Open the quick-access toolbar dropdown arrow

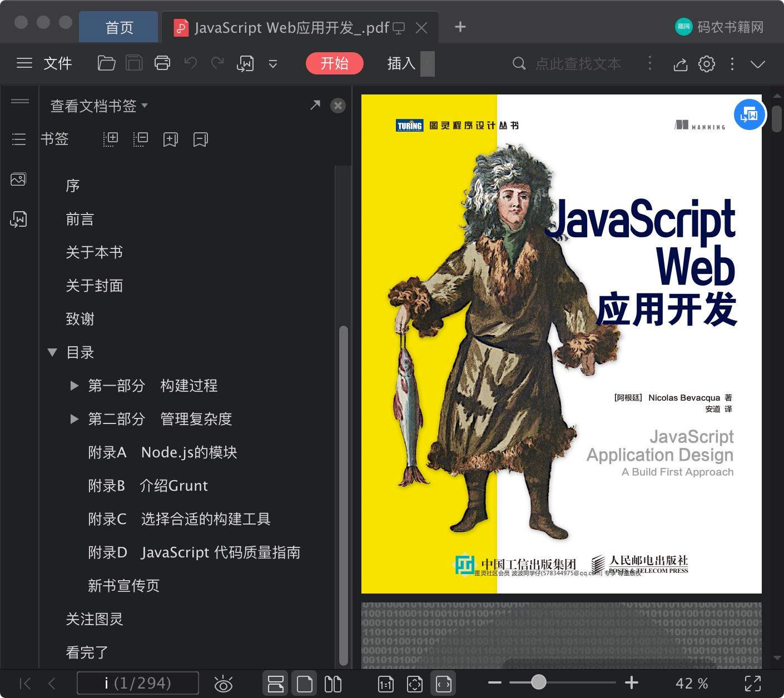(x=273, y=64)
